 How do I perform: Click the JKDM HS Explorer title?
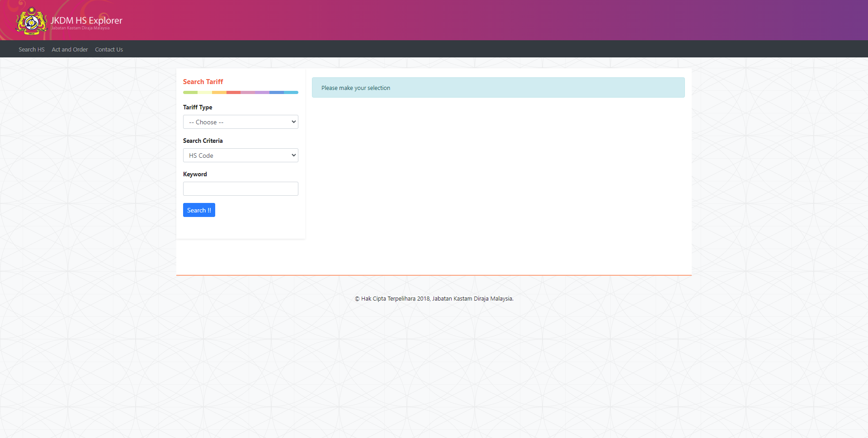(86, 20)
